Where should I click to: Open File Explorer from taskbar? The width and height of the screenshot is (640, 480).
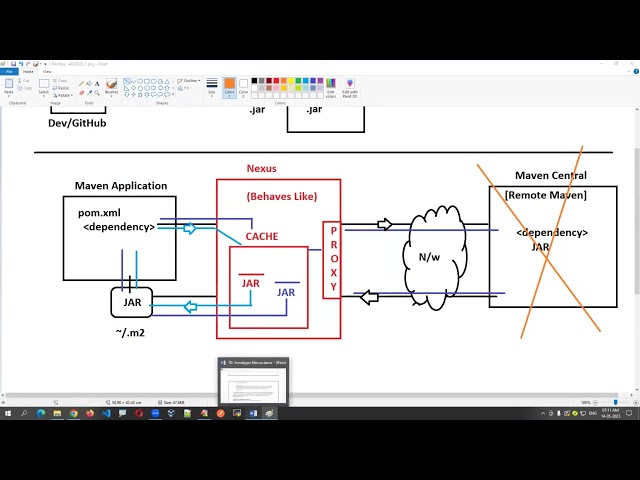coord(57,413)
